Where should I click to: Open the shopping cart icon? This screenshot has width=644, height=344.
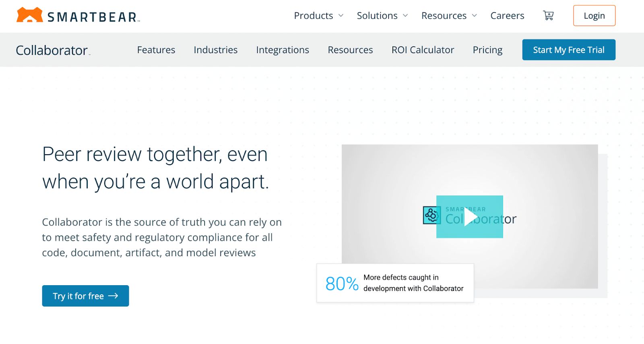[x=548, y=16]
